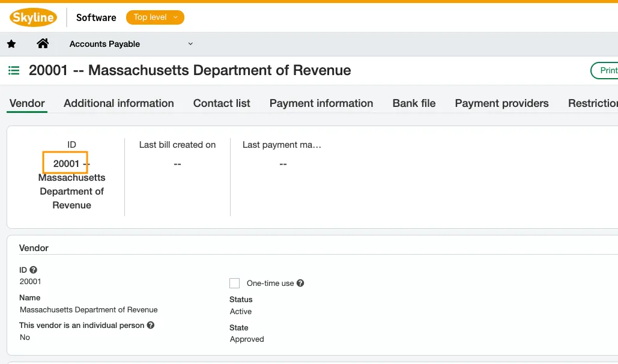Click the Name value Massachusetts Department of Revenue
The height and width of the screenshot is (364, 618).
click(x=89, y=310)
